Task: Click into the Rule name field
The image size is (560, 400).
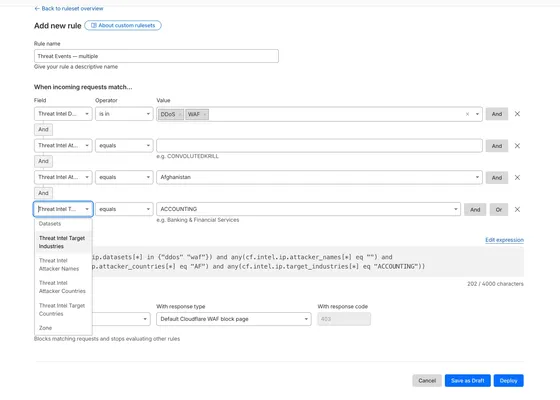Action: tap(156, 56)
